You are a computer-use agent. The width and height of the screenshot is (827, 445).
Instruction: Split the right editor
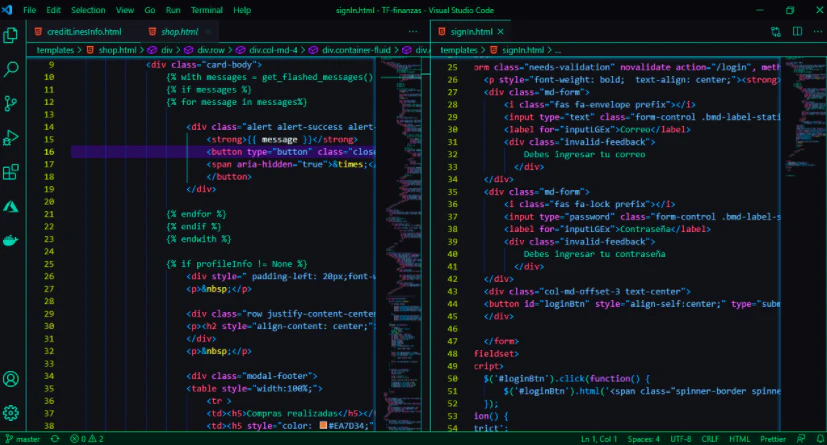point(797,32)
